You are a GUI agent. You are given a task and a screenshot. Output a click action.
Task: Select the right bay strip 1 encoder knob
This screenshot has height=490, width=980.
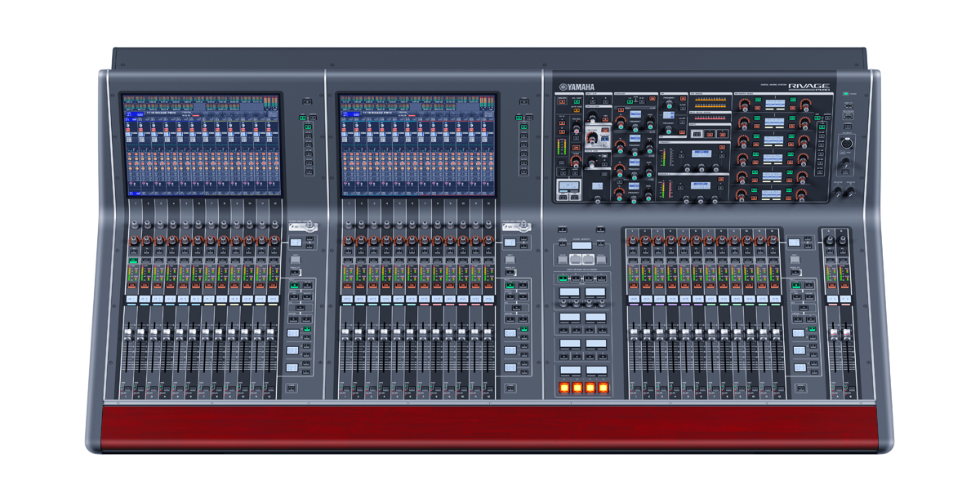point(632,241)
